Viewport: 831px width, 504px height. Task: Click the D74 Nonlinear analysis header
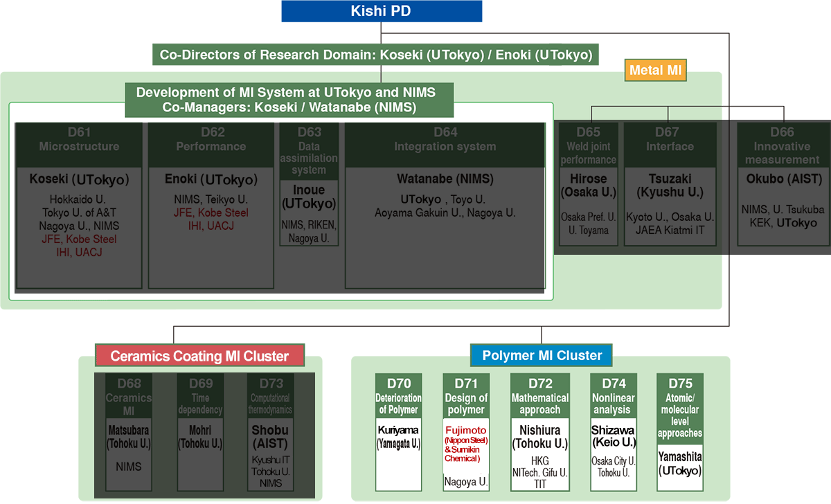[x=614, y=395]
